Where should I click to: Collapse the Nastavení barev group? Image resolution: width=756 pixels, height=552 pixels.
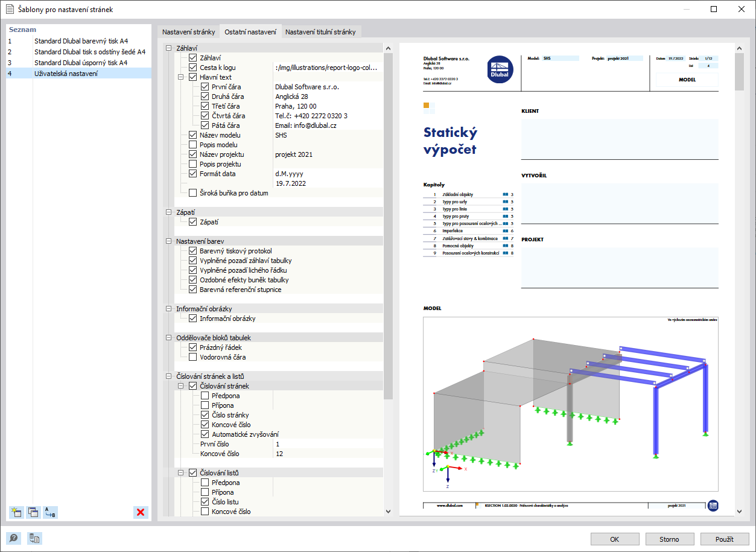tap(168, 241)
